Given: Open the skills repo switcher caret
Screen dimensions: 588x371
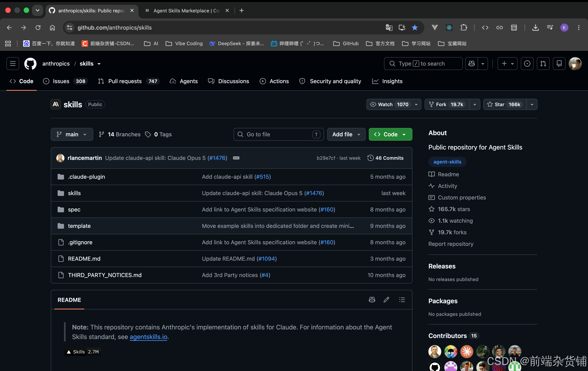Looking at the screenshot, I should [99, 64].
